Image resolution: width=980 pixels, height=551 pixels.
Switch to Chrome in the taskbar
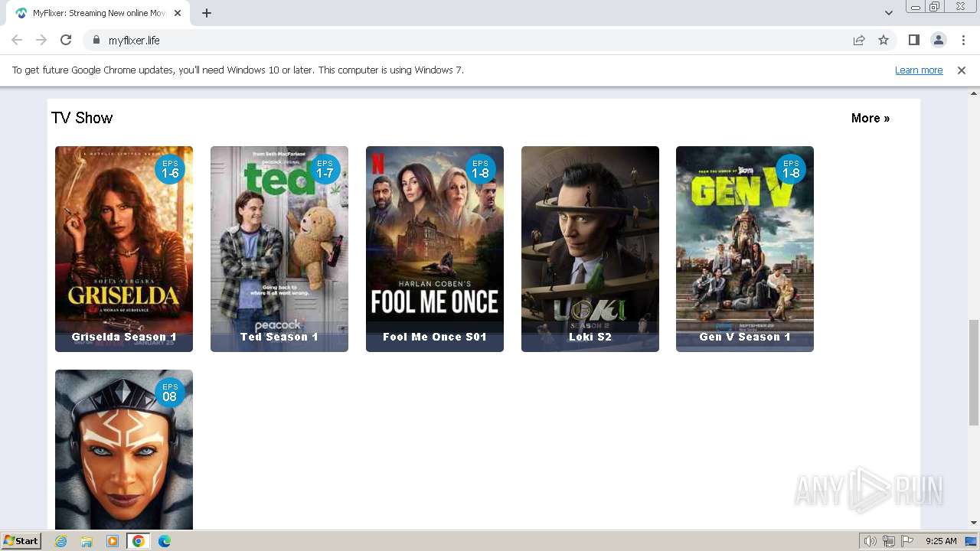139,541
